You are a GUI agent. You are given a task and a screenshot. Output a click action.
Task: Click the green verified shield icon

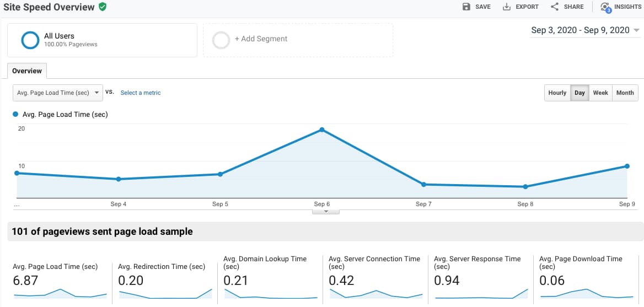(103, 7)
